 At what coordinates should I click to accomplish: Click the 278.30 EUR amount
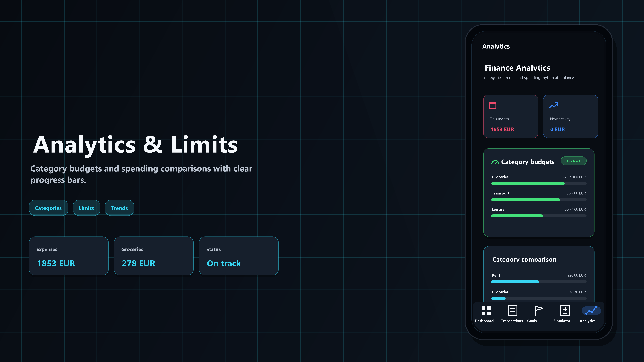point(576,292)
